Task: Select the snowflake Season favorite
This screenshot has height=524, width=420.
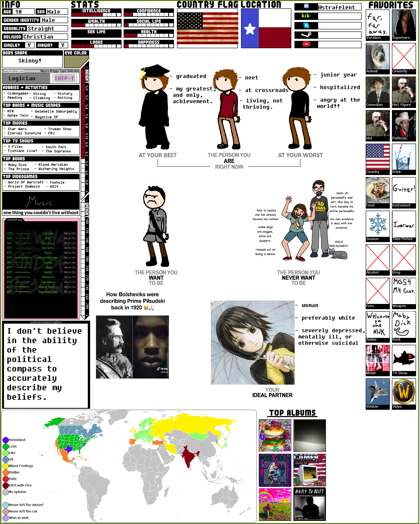Action: (x=378, y=224)
